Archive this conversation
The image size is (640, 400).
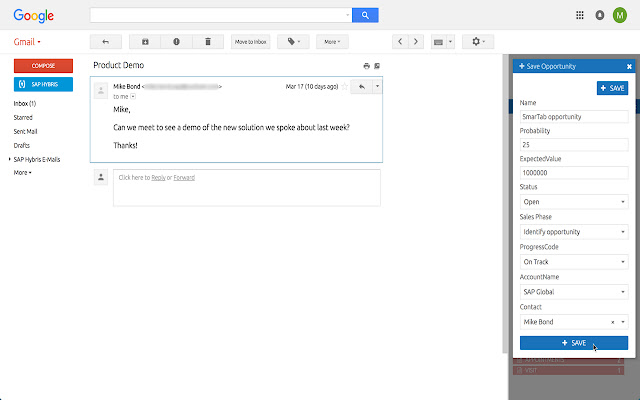tap(145, 42)
